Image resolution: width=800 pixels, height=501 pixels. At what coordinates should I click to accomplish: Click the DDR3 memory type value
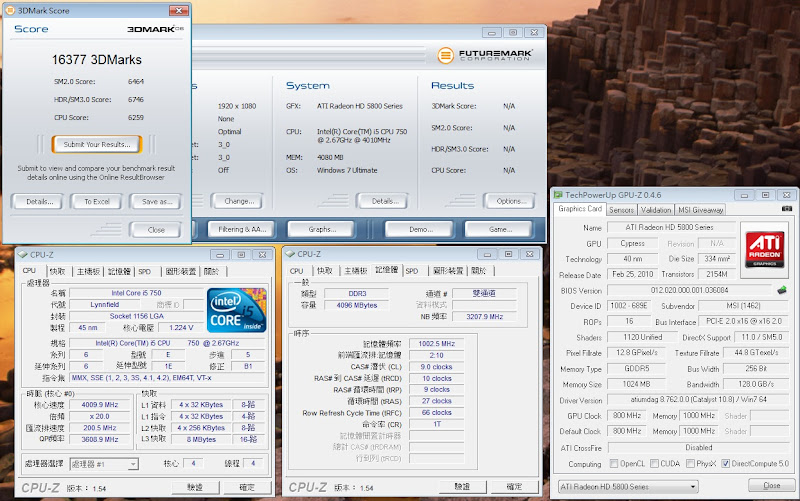[x=357, y=294]
